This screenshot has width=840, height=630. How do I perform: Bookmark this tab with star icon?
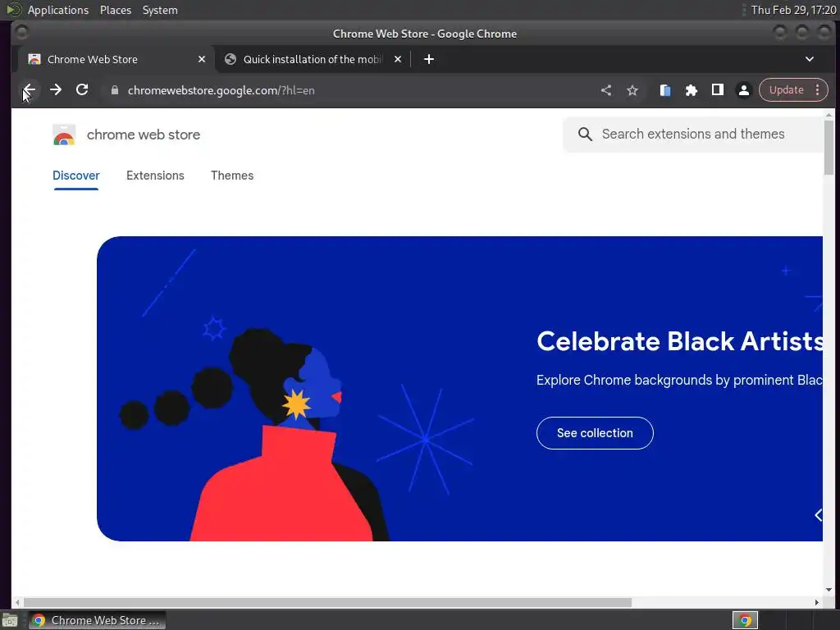click(x=632, y=90)
